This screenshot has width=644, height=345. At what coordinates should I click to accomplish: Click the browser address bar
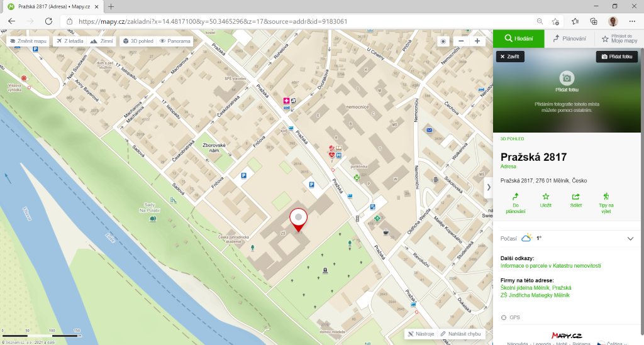click(x=302, y=21)
